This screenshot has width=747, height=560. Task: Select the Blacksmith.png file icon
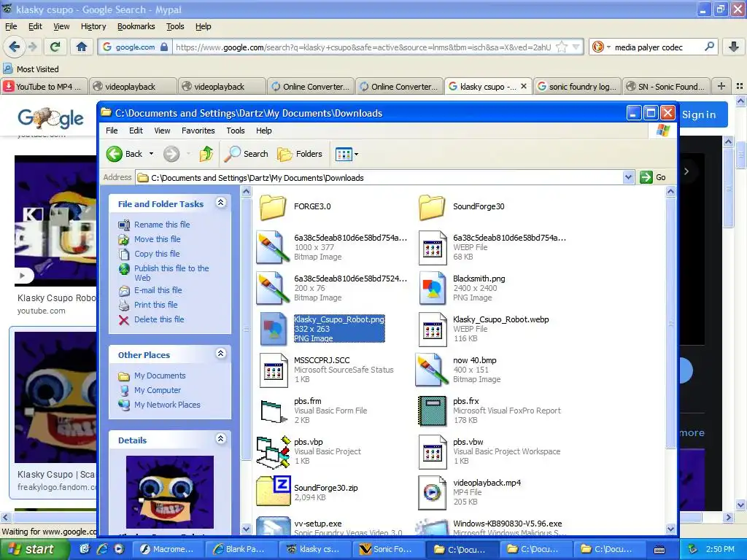[432, 289]
